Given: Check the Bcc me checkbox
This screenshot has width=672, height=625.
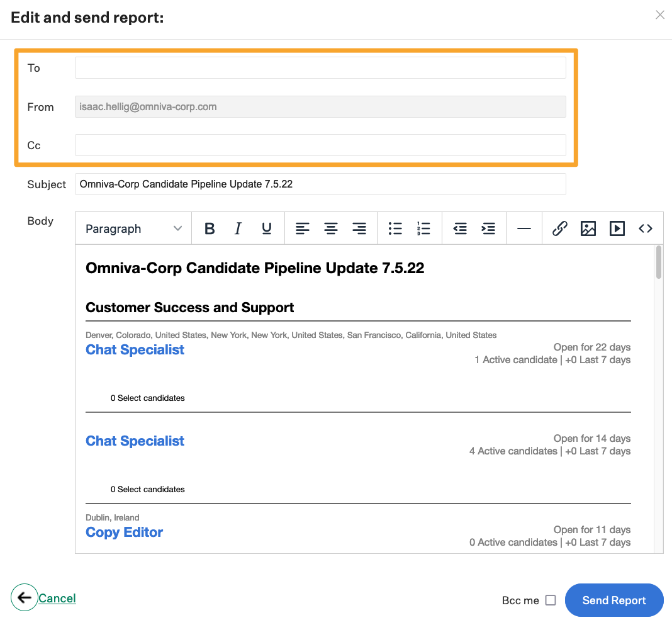Looking at the screenshot, I should 551,600.
